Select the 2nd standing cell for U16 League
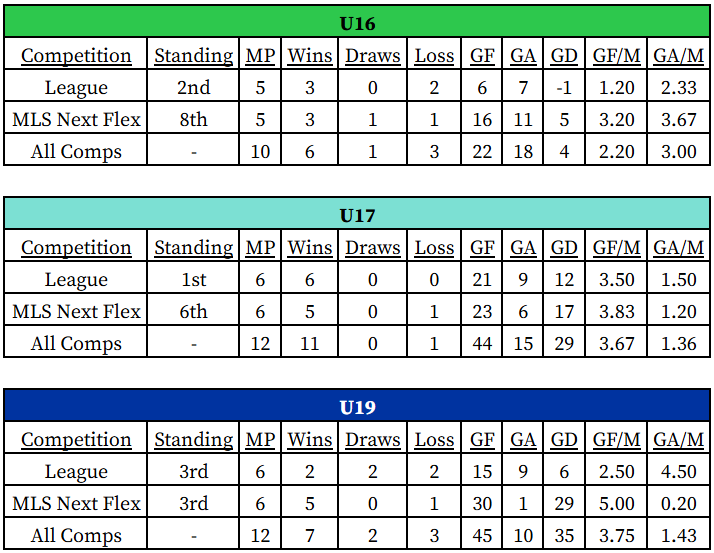Image resolution: width=714 pixels, height=553 pixels. point(193,88)
